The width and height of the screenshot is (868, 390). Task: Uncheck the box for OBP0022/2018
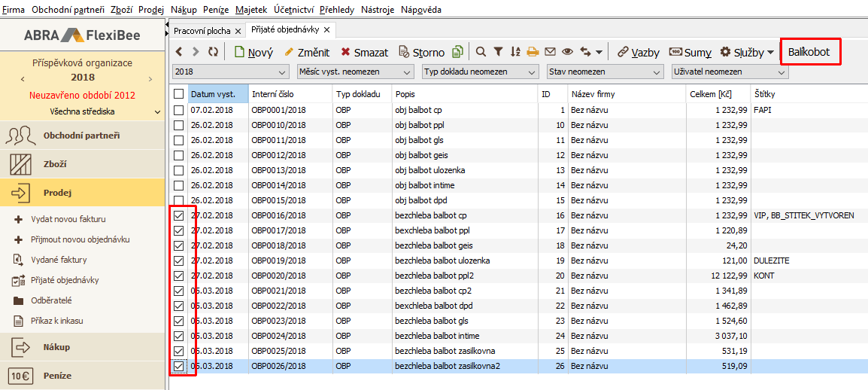[178, 305]
